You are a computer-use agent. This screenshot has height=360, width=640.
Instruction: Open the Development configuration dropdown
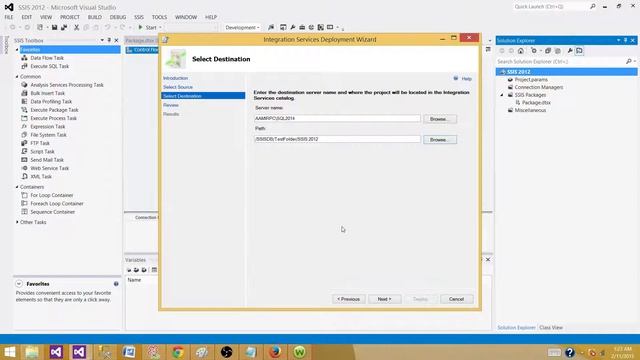pyautogui.click(x=242, y=27)
